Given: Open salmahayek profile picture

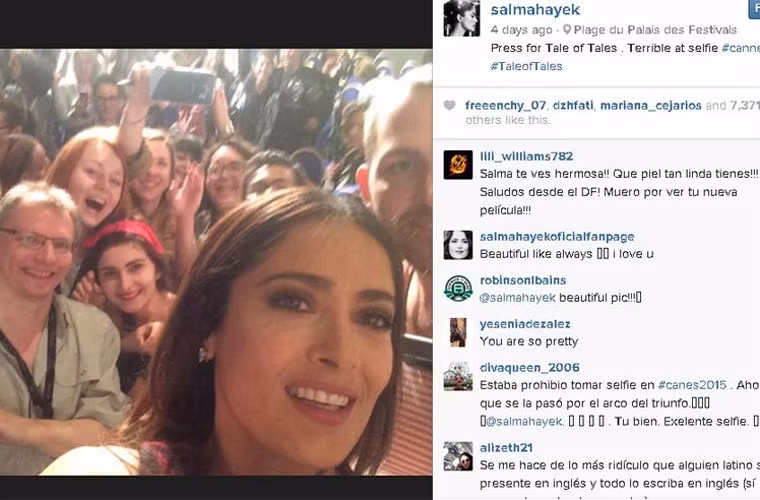Looking at the screenshot, I should coord(461,18).
